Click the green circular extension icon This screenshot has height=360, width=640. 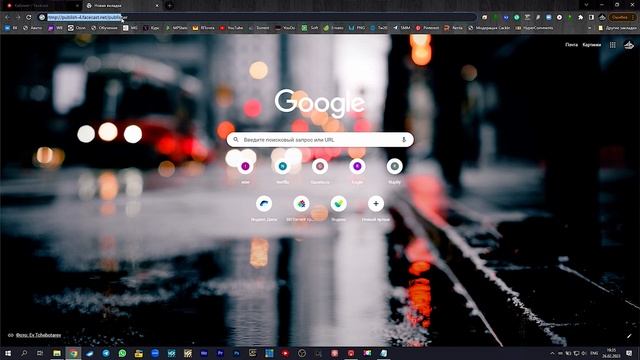(517, 17)
